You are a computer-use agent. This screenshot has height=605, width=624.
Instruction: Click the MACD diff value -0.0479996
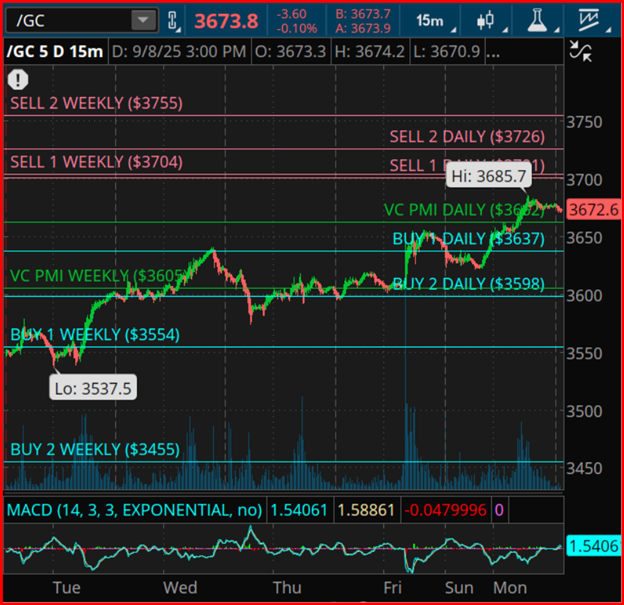(x=446, y=510)
